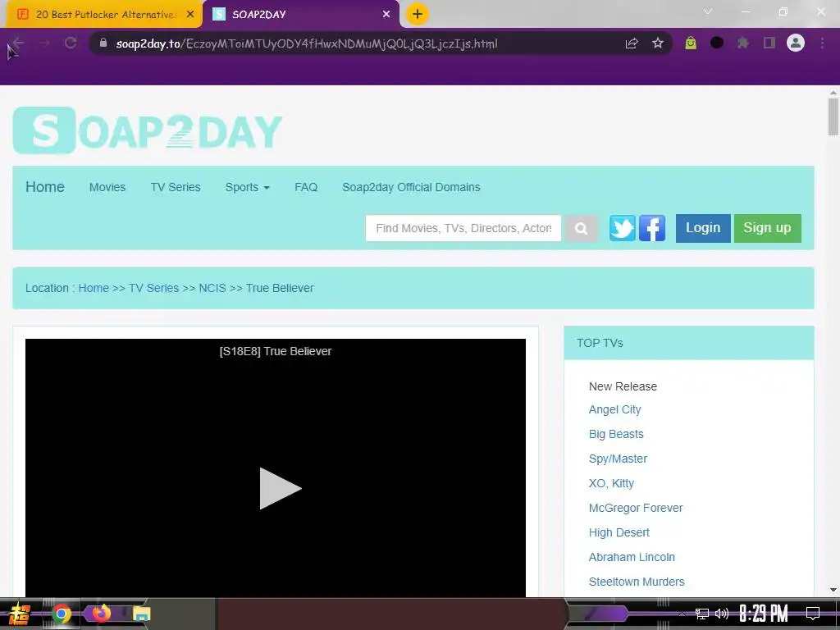
Task: Click the share page icon in address bar
Action: [632, 43]
